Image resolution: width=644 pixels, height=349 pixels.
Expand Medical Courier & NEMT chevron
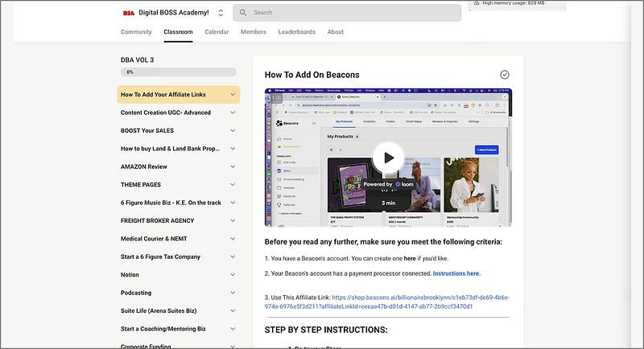click(x=233, y=239)
